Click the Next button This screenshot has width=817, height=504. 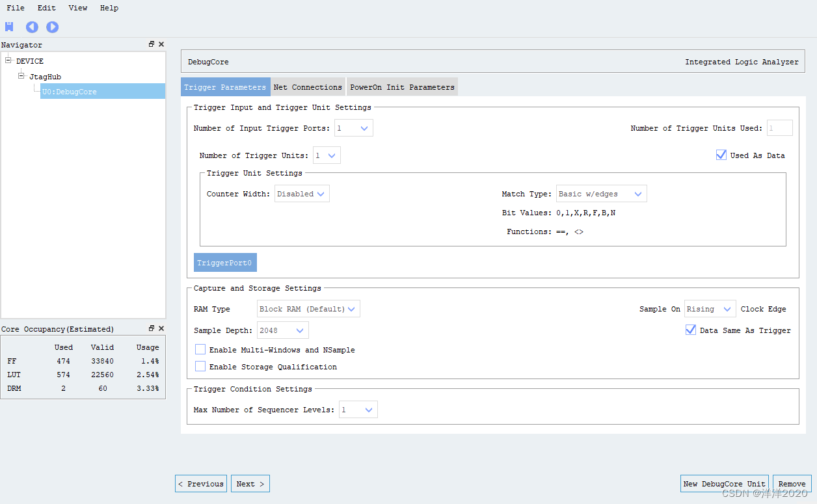pyautogui.click(x=250, y=484)
